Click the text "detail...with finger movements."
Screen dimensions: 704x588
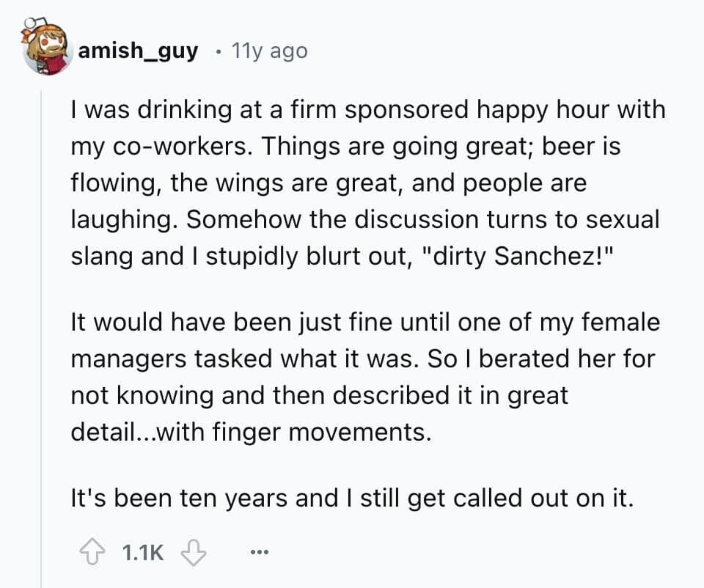coord(250,431)
